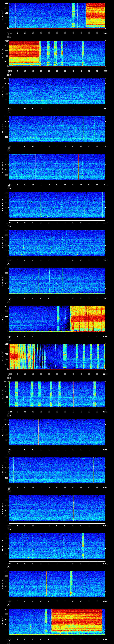The width and height of the screenshot is (114, 644).
Task: Open the spectrogram panel starting at 9:15:00
Action: (57, 546)
